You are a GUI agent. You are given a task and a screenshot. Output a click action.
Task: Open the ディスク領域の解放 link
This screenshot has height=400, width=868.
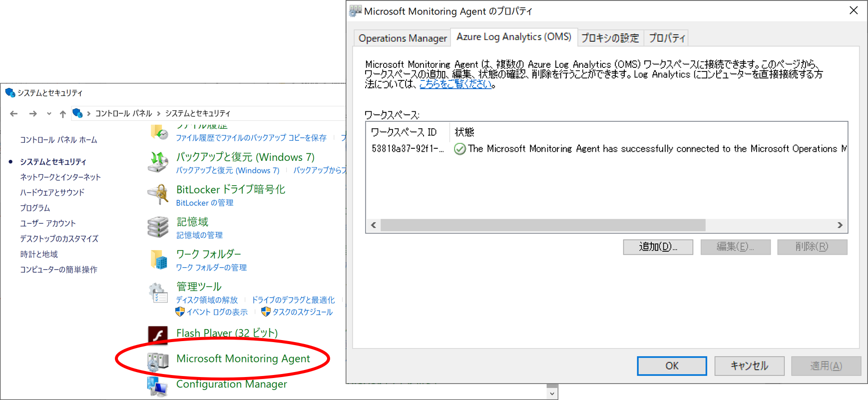(207, 300)
